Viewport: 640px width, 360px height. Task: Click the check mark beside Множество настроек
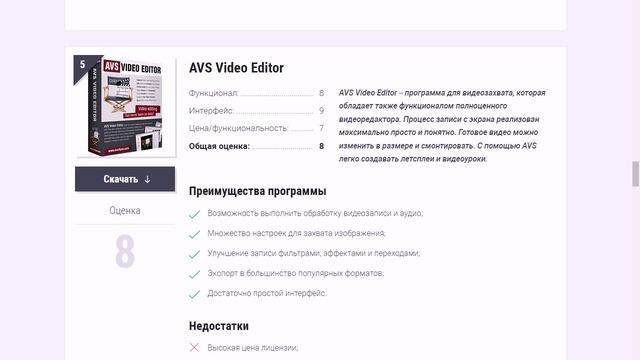(194, 234)
